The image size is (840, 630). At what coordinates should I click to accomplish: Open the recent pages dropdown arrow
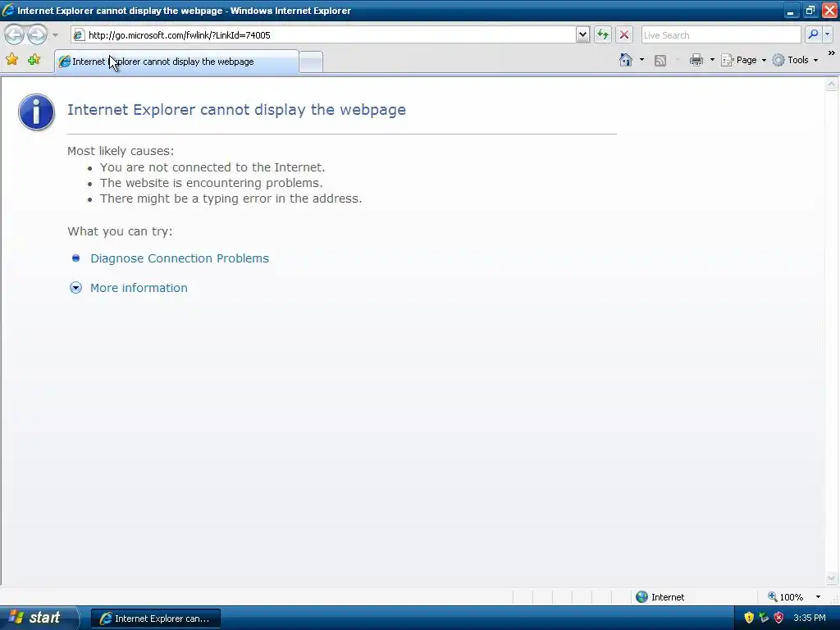[x=55, y=35]
